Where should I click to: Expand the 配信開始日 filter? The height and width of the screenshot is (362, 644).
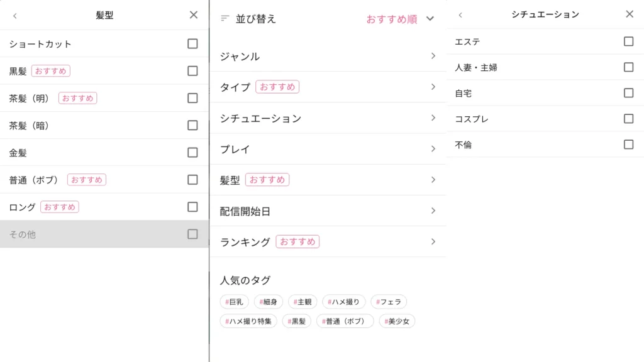click(433, 211)
